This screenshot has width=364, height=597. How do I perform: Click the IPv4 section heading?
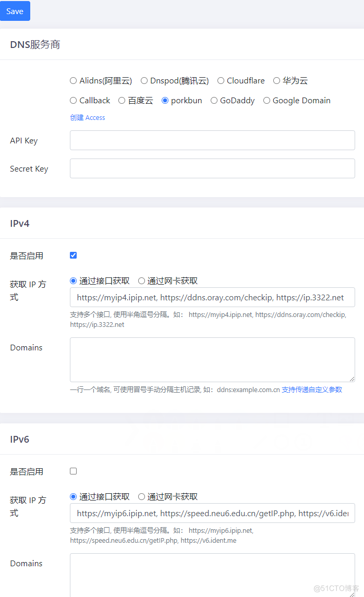click(20, 224)
